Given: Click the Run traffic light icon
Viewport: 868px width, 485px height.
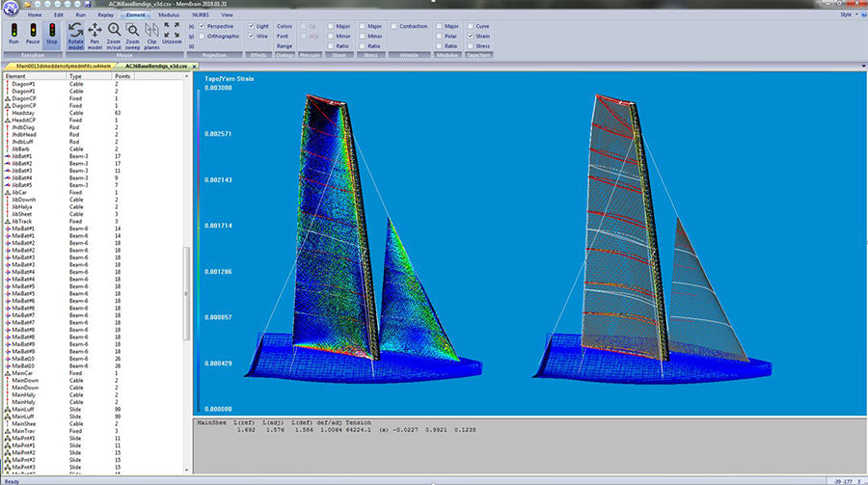Looking at the screenshot, I should tap(14, 30).
